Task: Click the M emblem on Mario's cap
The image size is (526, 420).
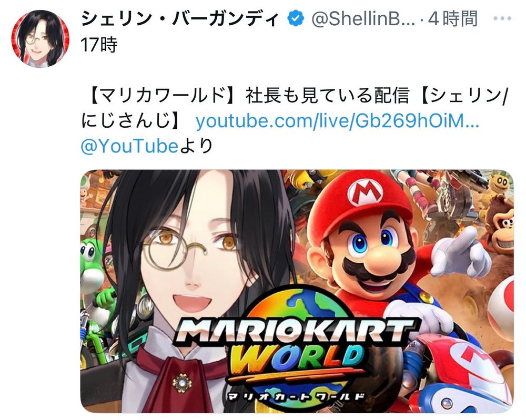Action: click(365, 192)
